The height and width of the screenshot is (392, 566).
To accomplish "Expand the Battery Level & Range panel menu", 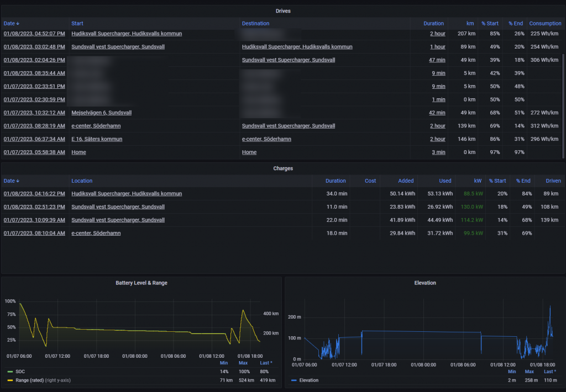I will (x=141, y=283).
